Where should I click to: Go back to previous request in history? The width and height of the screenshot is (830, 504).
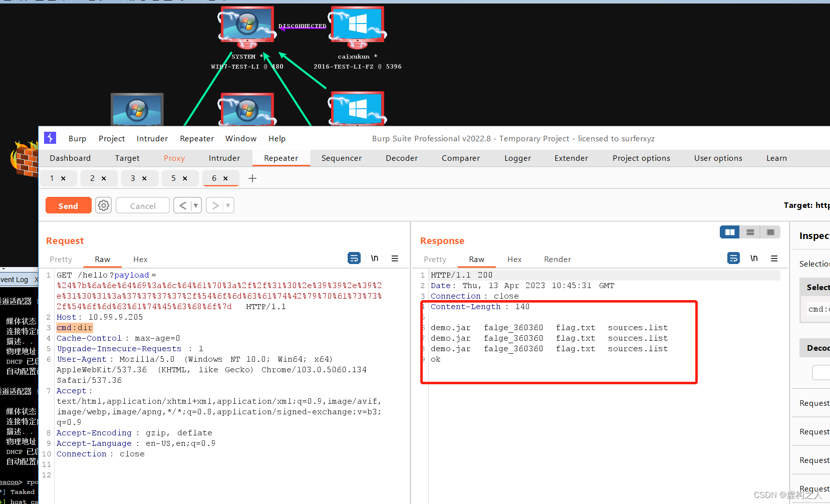pyautogui.click(x=183, y=205)
